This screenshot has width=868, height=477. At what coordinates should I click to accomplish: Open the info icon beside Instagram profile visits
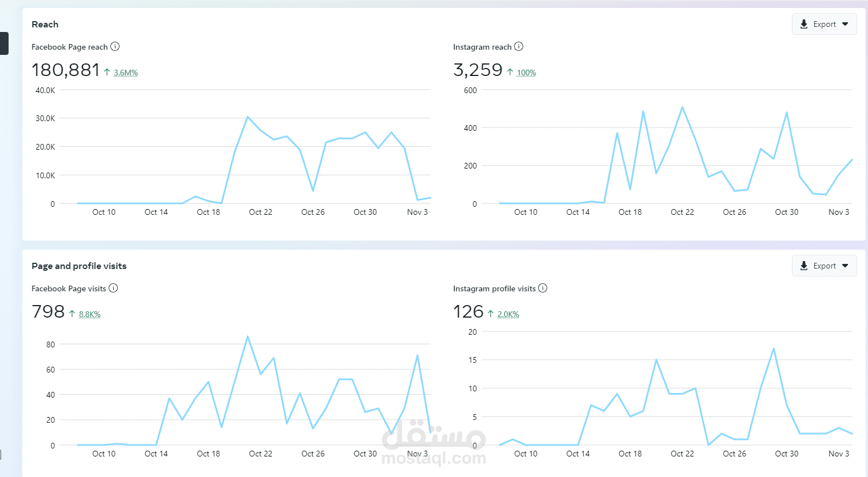click(x=543, y=288)
